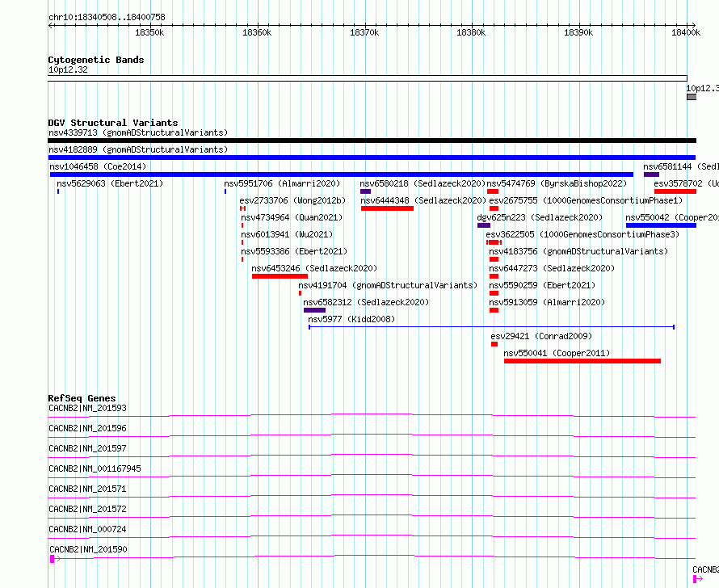This screenshot has height=588, width=719.
Task: Click the 10p12.32 cytogenetic band bar
Action: [x=368, y=78]
